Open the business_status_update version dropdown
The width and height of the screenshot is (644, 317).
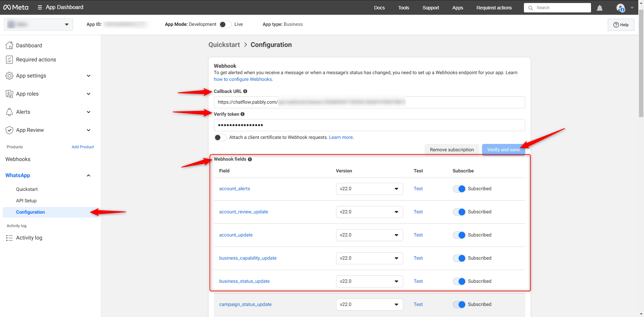(x=369, y=281)
